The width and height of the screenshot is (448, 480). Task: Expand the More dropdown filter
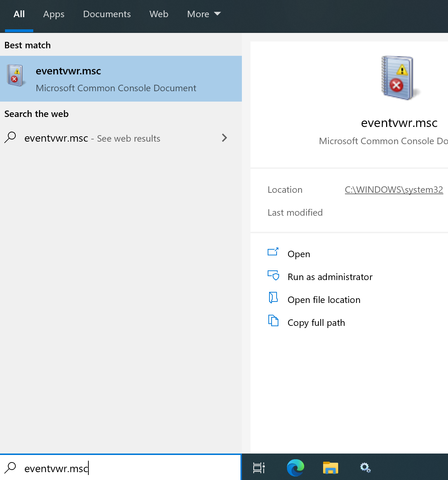coord(204,14)
